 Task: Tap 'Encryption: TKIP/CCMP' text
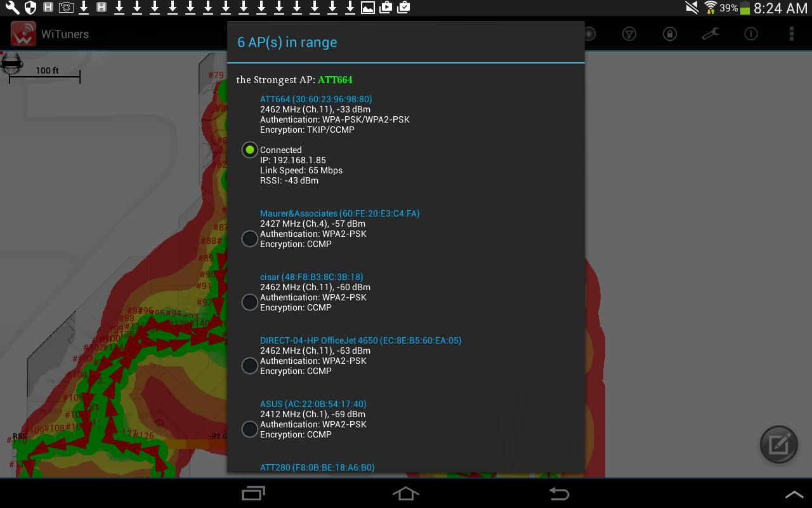click(x=307, y=130)
